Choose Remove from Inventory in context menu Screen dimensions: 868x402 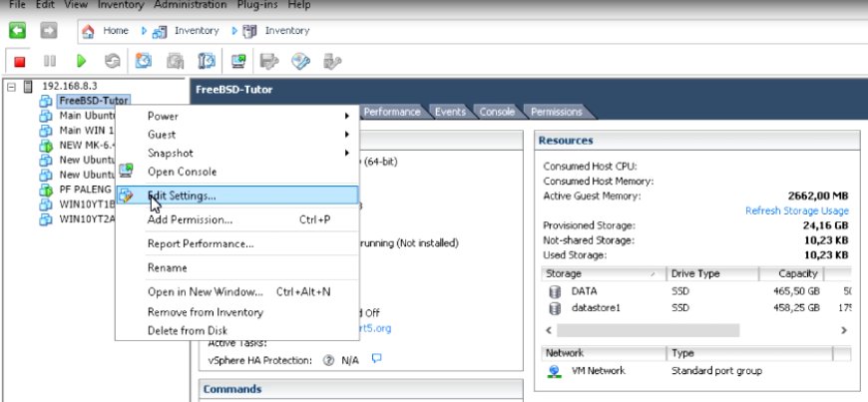click(x=236, y=312)
